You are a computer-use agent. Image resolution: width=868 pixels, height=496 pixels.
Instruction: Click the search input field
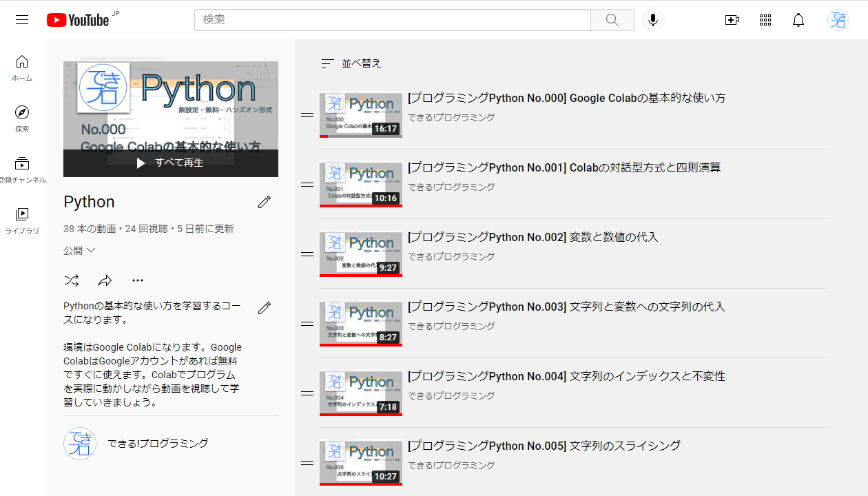pos(393,20)
